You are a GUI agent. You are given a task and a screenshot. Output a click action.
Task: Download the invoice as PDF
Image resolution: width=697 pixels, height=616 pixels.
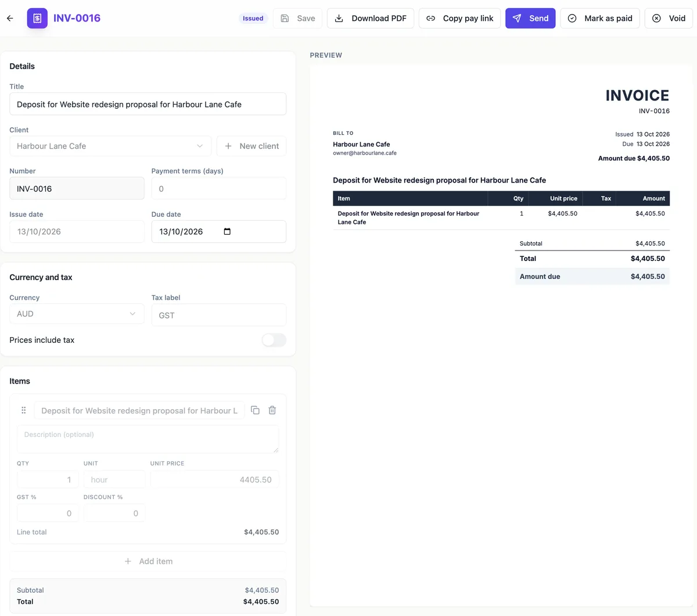tap(371, 18)
